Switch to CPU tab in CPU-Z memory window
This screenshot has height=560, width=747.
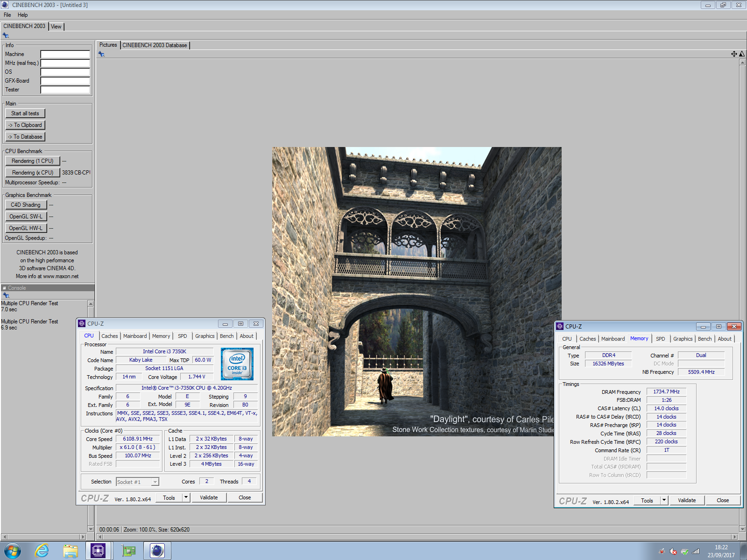[567, 339]
